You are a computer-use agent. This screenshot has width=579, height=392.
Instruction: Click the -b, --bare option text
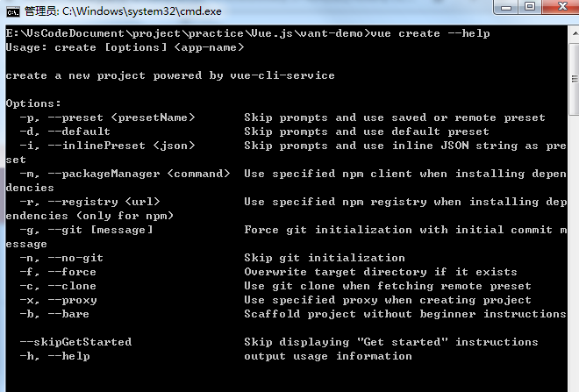point(54,314)
